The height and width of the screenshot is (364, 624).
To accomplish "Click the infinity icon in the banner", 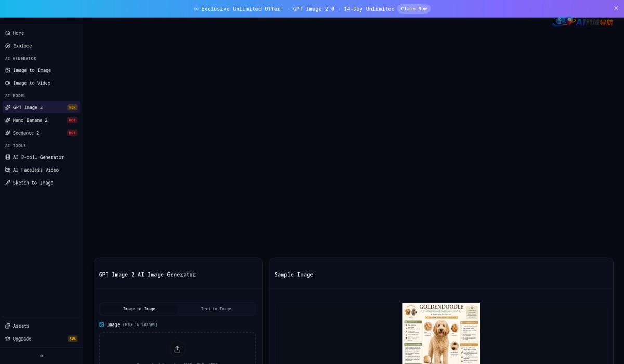I will tap(196, 9).
